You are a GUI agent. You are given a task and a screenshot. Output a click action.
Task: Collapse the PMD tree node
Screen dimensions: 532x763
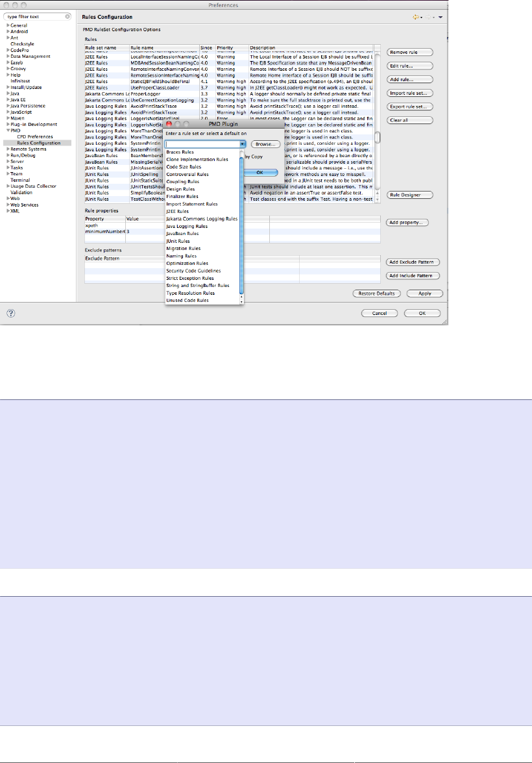(x=8, y=131)
